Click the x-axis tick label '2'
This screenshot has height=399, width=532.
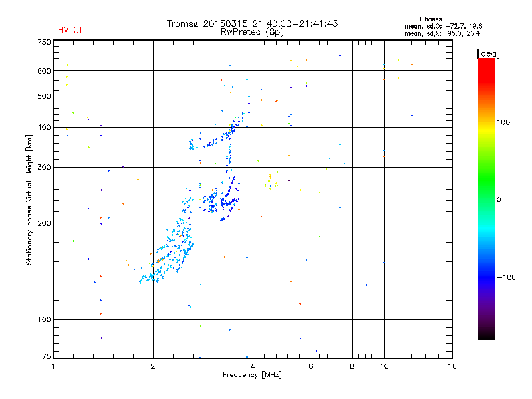click(x=153, y=366)
